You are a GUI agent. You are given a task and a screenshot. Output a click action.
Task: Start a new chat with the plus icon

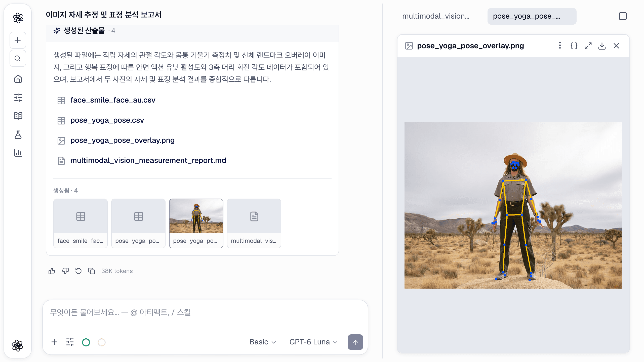pyautogui.click(x=18, y=40)
